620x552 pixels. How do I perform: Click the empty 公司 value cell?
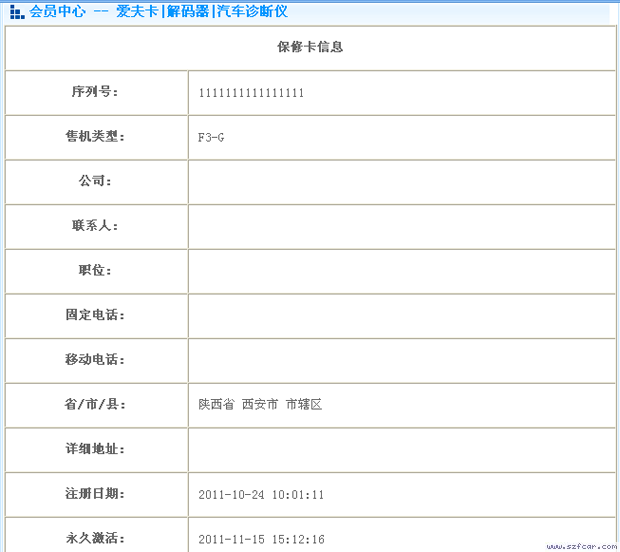(x=401, y=182)
